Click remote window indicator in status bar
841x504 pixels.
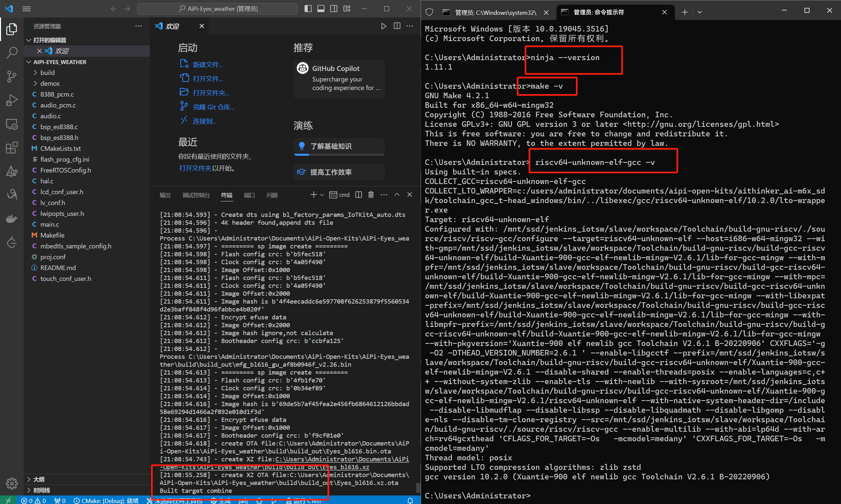coord(8,500)
